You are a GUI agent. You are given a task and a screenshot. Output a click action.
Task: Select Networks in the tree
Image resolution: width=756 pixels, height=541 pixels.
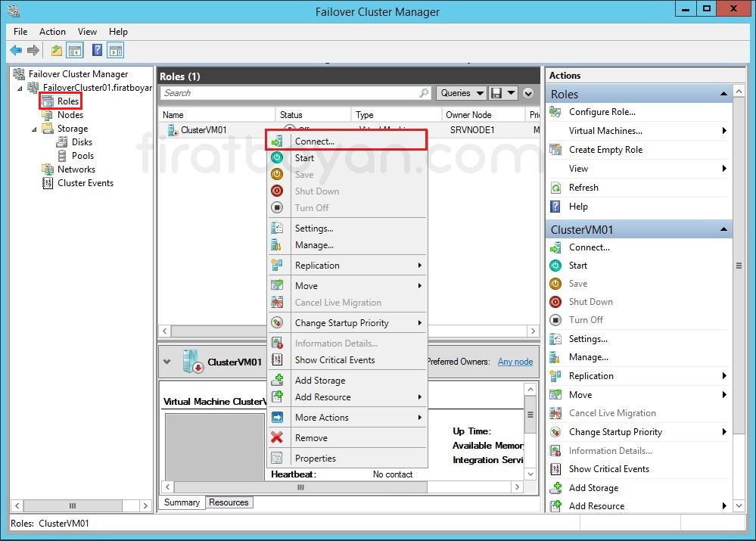pyautogui.click(x=76, y=169)
